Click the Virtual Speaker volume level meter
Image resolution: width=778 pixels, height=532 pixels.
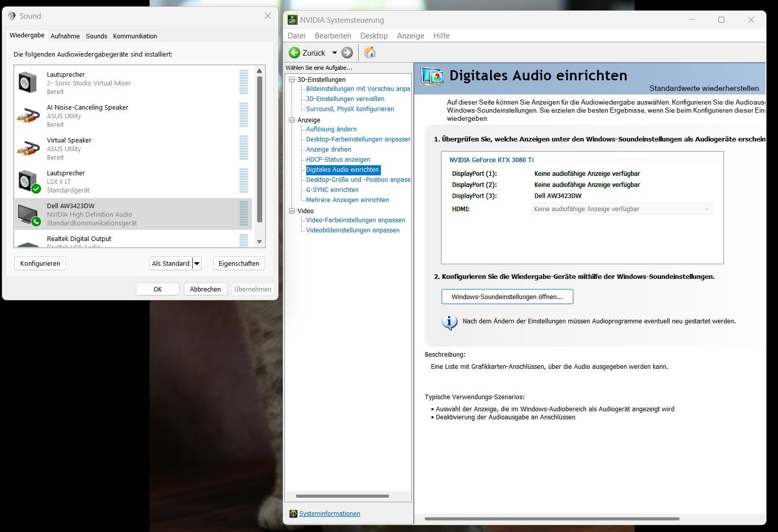[244, 148]
